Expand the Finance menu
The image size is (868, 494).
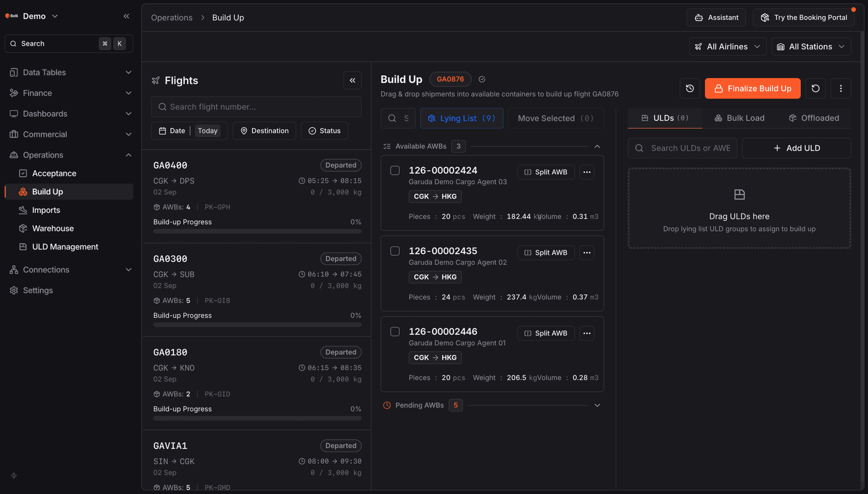click(70, 93)
